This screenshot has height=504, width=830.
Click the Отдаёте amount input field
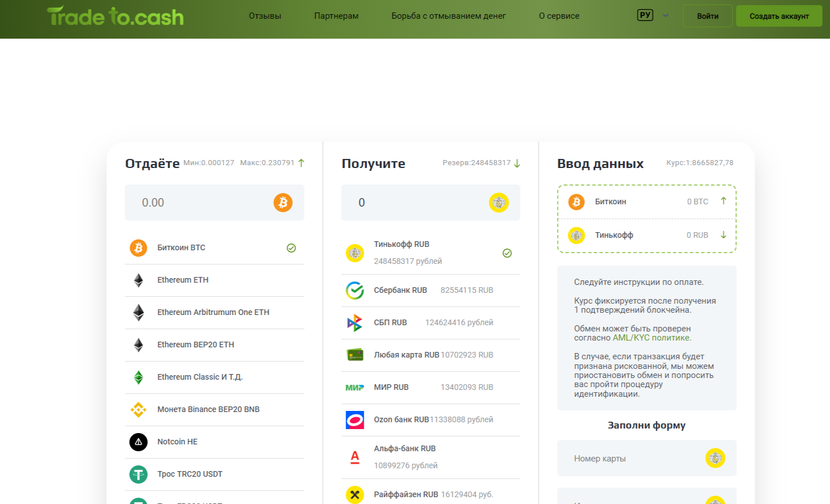(215, 203)
